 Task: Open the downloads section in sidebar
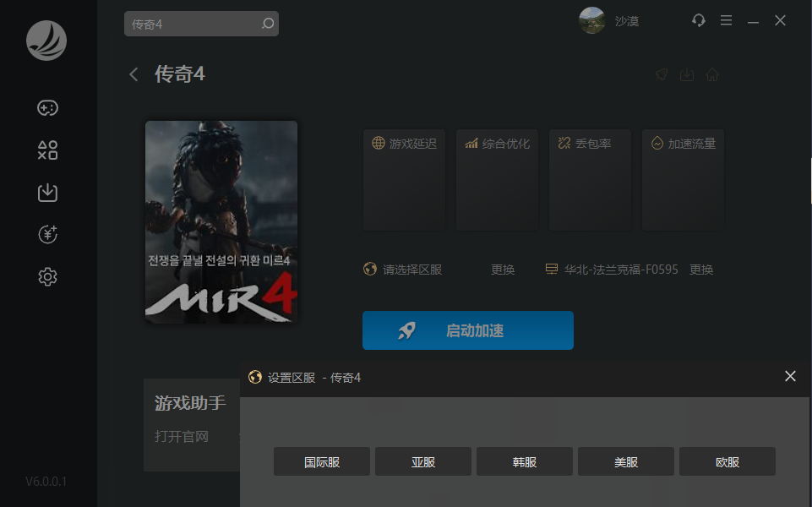(x=47, y=193)
